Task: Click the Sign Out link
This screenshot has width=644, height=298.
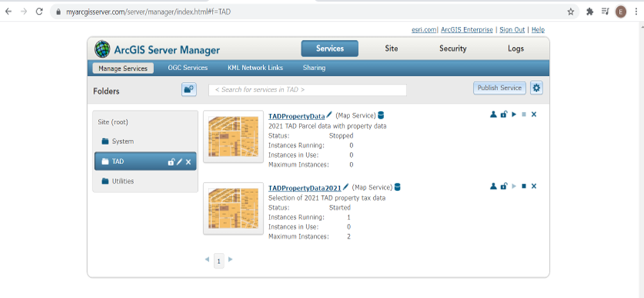Action: coord(512,30)
